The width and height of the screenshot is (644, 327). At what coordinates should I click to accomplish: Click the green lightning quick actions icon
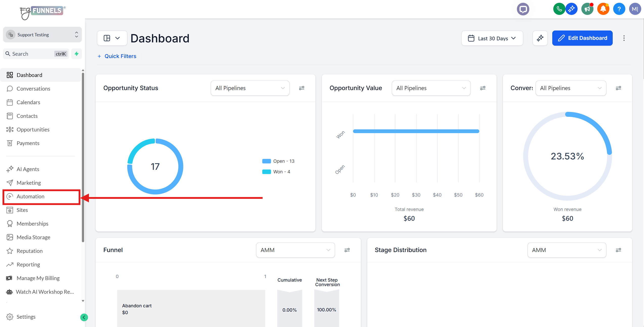76,54
